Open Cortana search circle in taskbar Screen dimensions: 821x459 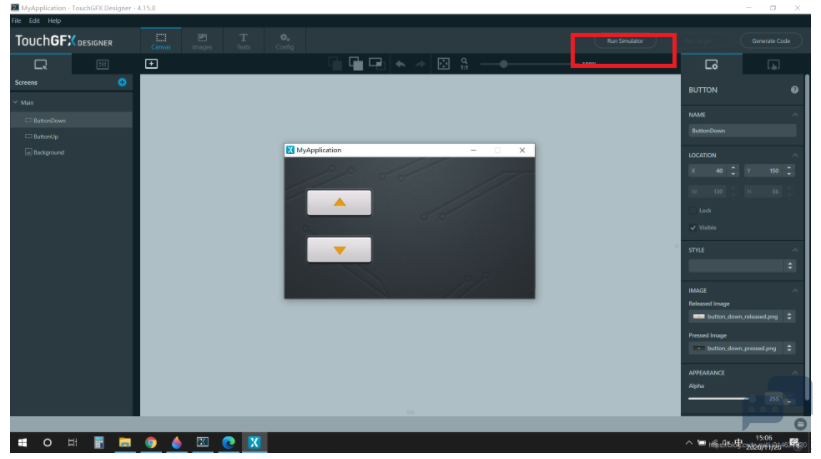click(47, 443)
